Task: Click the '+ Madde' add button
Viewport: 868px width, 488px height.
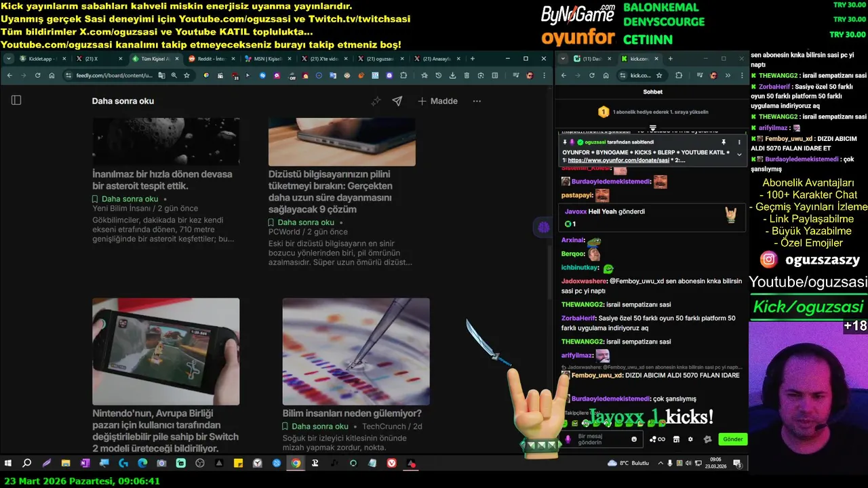Action: point(437,101)
